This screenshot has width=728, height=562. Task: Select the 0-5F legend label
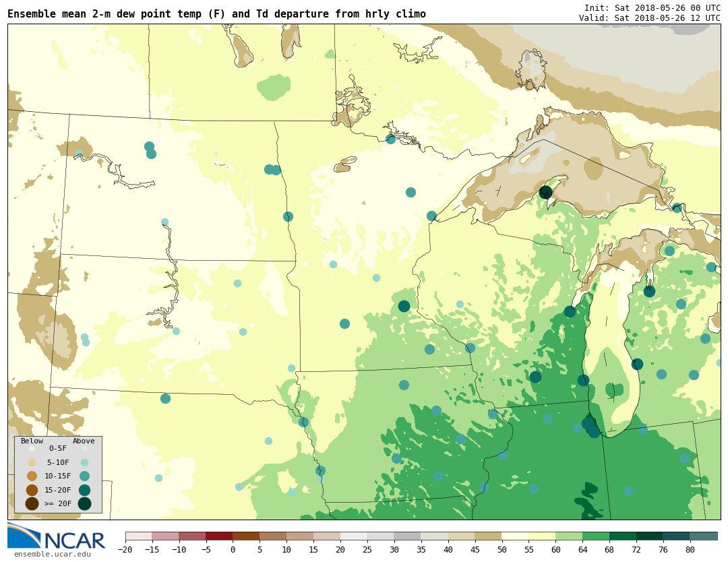(58, 448)
